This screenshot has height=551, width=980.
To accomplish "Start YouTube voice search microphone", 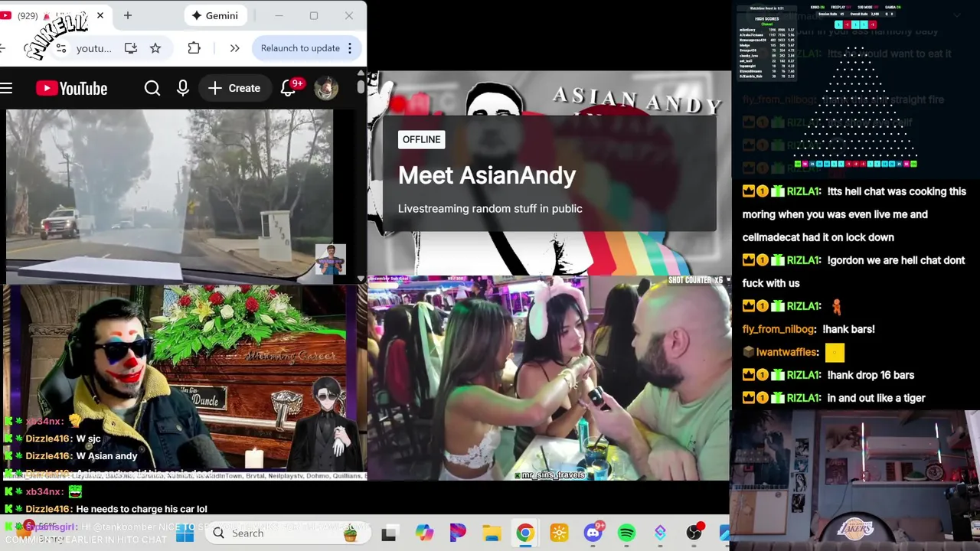I will [x=183, y=88].
